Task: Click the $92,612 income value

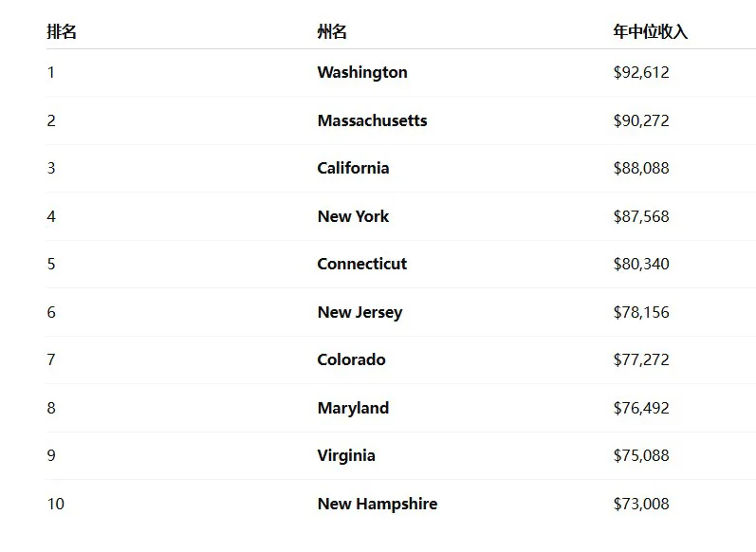Action: coord(641,72)
